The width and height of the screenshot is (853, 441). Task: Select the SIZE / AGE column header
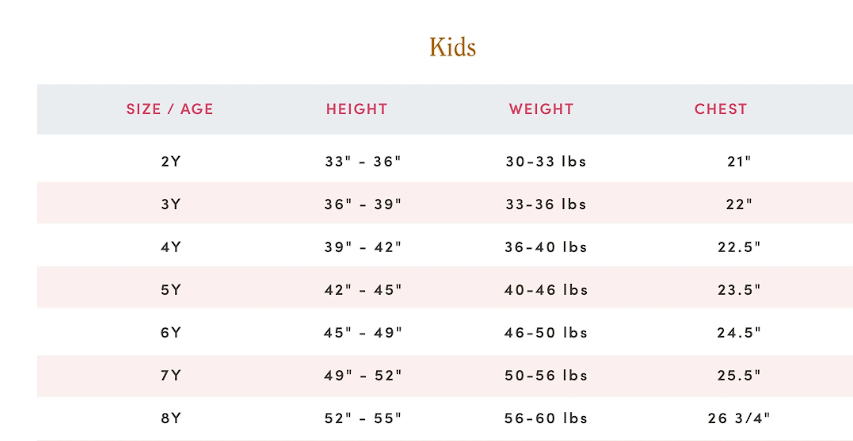coord(170,109)
